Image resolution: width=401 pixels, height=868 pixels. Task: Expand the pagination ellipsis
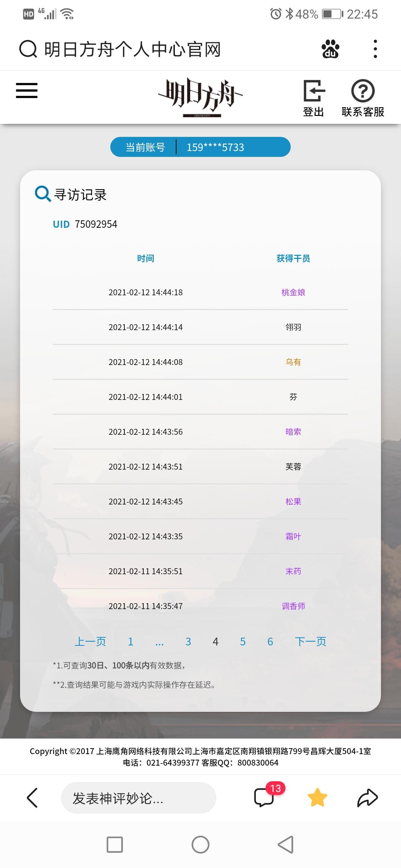pyautogui.click(x=159, y=643)
